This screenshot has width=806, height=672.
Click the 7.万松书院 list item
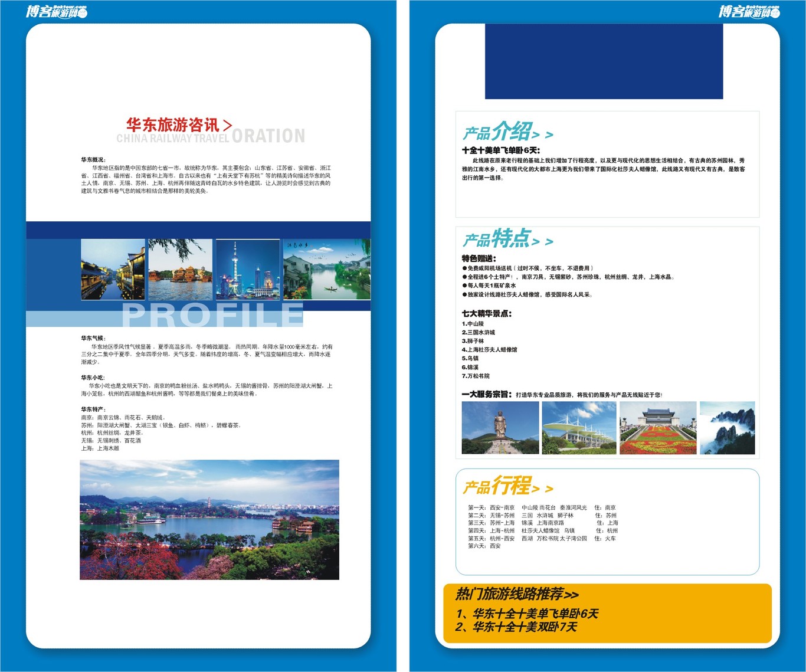pyautogui.click(x=476, y=376)
